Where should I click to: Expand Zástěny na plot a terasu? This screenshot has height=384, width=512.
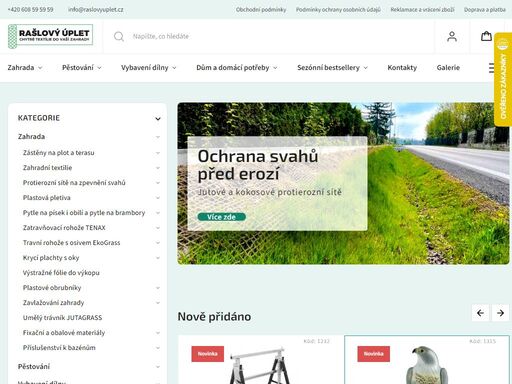tap(158, 153)
